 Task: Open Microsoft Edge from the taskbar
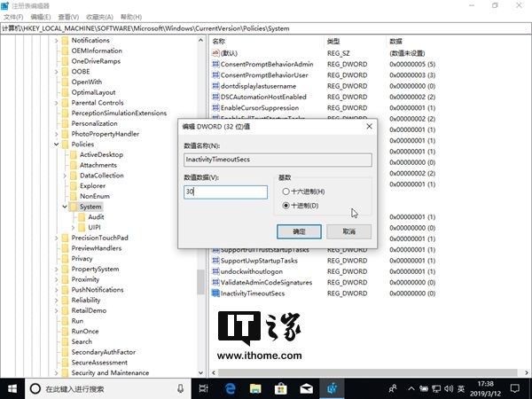230,388
